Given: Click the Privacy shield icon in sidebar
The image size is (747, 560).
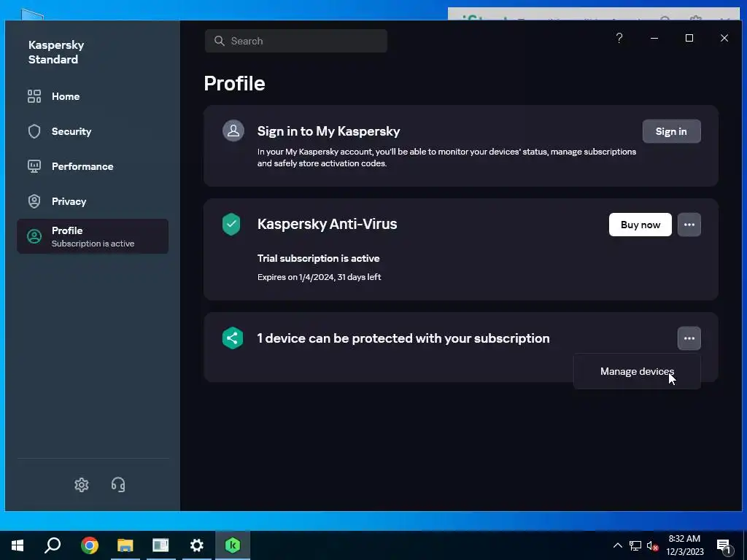Looking at the screenshot, I should (x=34, y=201).
